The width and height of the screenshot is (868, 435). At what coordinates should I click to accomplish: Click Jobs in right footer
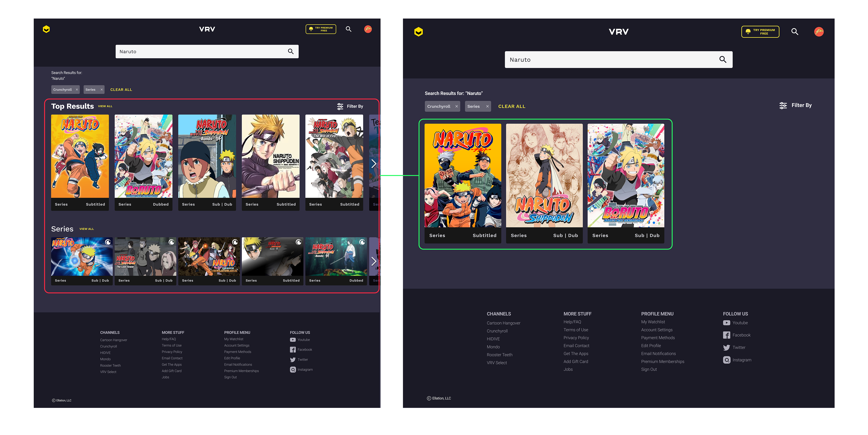568,369
